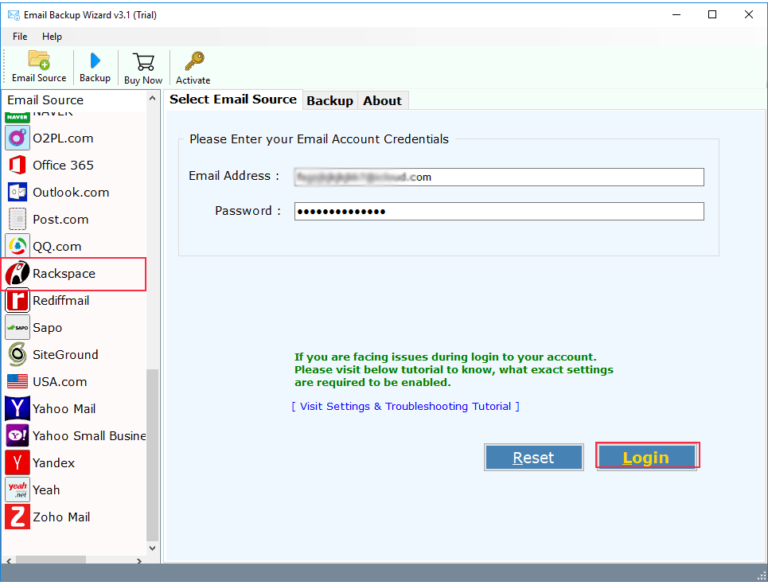Click the Activate key icon
This screenshot has height=585, width=768.
pyautogui.click(x=194, y=62)
